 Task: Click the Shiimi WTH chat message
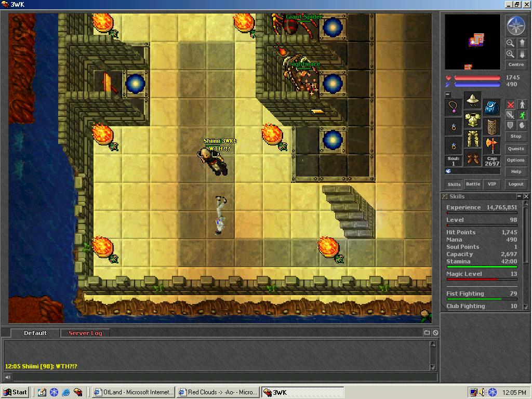(x=41, y=366)
